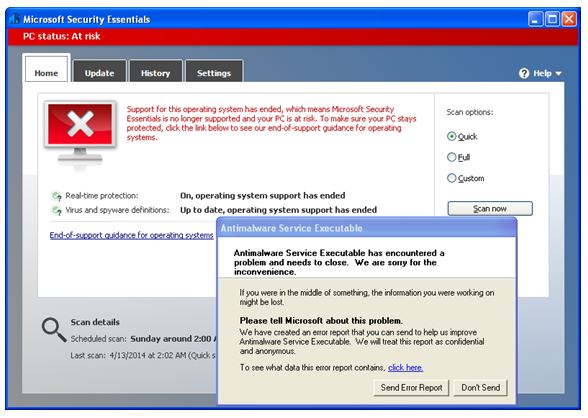Click Send Error Report button
This screenshot has width=588, height=418.
(411, 388)
